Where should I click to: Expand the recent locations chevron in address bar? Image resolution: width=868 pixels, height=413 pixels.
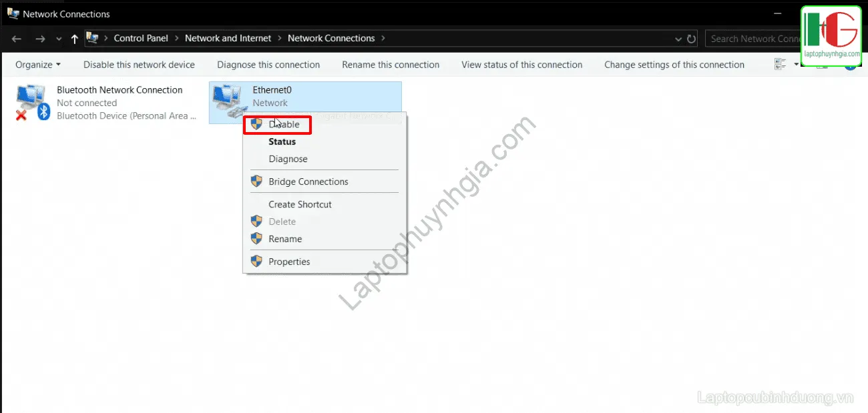coord(677,38)
